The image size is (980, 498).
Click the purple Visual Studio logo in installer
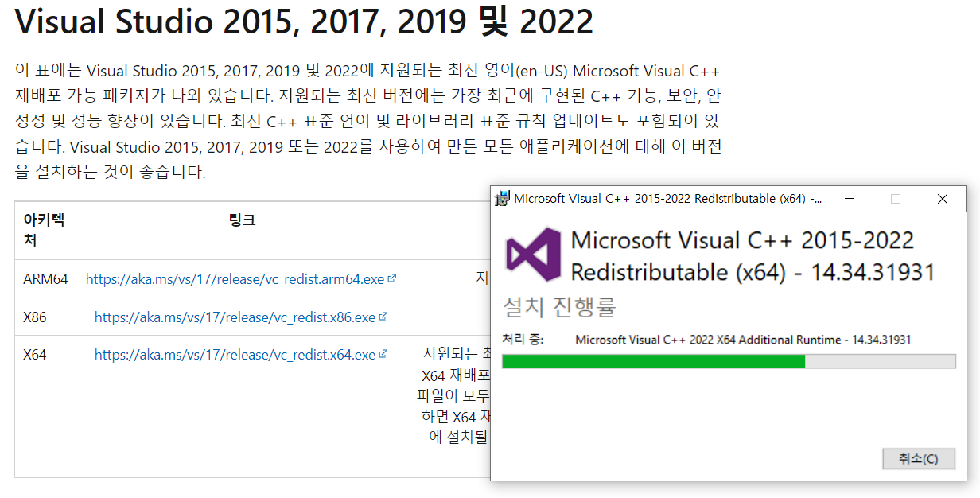point(533,256)
